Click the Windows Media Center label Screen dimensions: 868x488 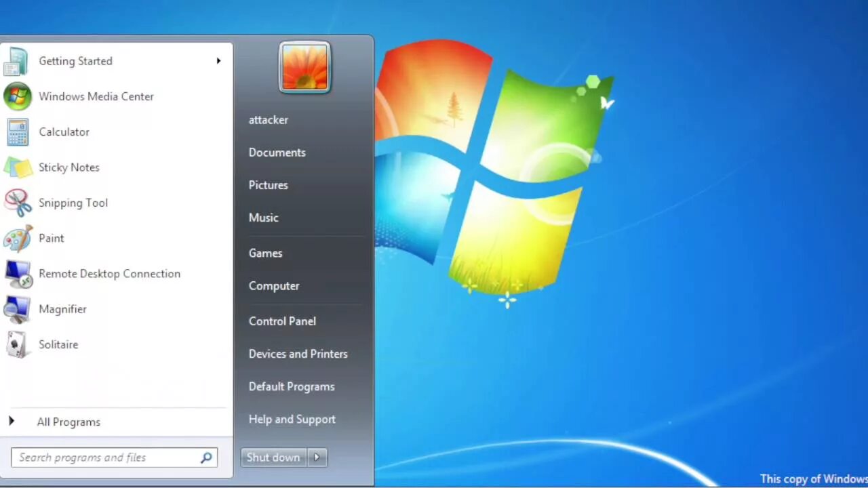click(96, 96)
